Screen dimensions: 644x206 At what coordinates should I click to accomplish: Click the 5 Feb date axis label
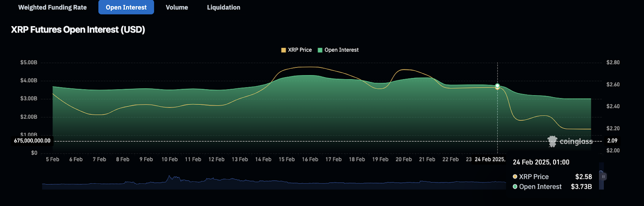click(x=52, y=159)
